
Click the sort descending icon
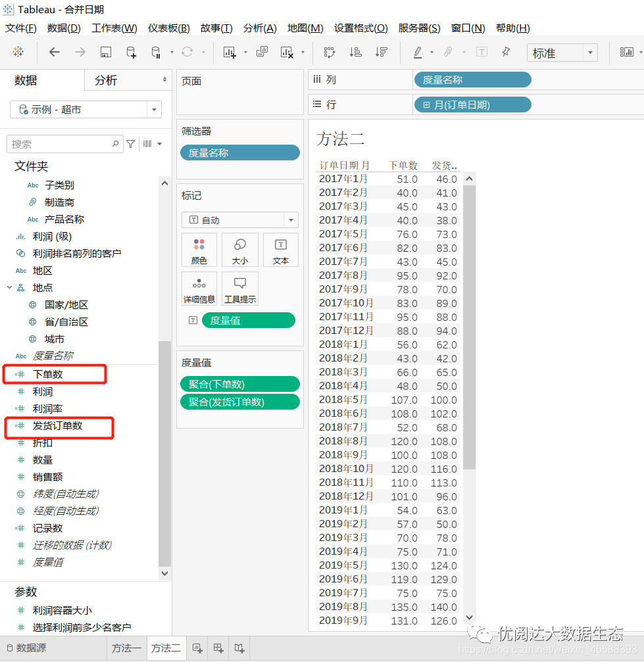click(x=381, y=53)
